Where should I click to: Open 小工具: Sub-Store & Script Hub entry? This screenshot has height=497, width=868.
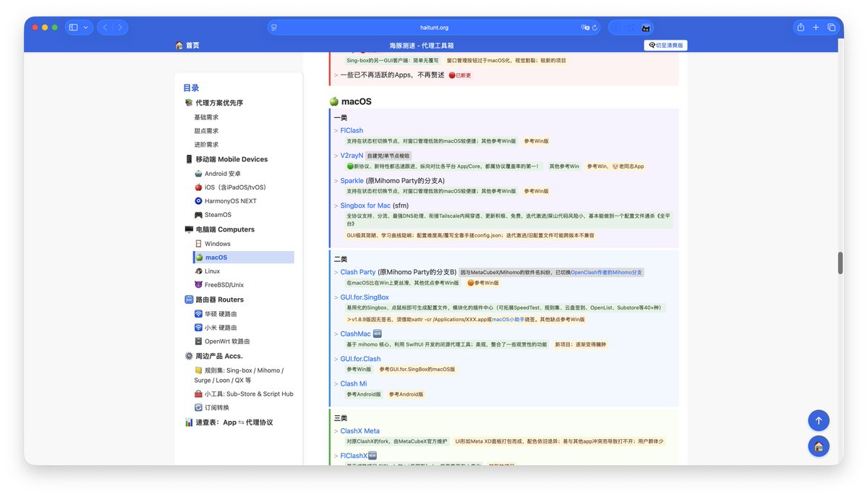pyautogui.click(x=244, y=394)
